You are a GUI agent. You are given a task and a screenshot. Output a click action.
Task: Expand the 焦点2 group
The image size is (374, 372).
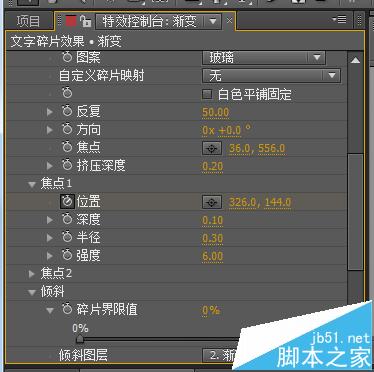tap(32, 274)
